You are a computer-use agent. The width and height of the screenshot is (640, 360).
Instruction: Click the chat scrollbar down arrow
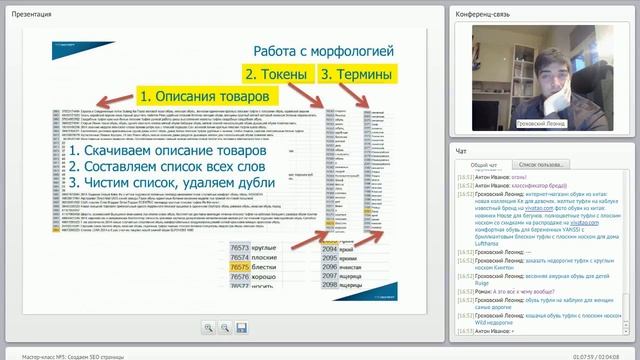[x=627, y=331]
